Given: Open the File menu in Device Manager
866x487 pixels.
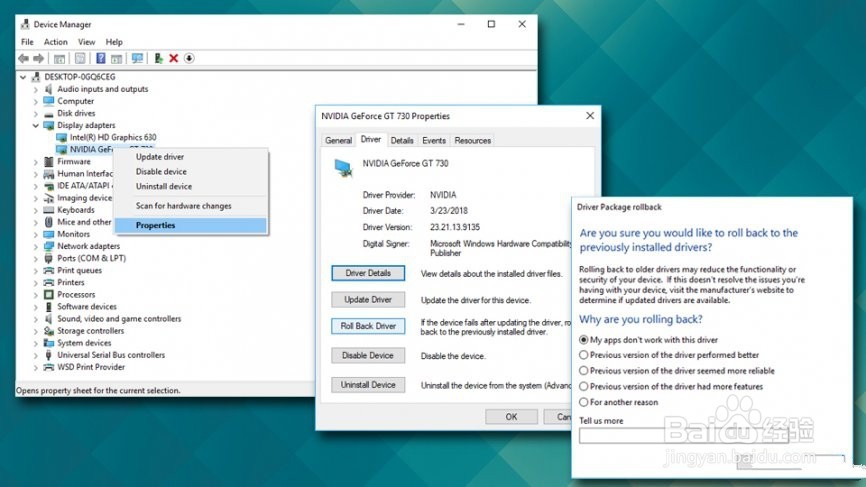Looking at the screenshot, I should click(27, 42).
